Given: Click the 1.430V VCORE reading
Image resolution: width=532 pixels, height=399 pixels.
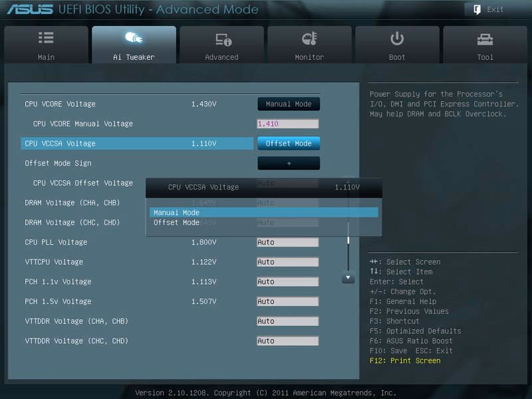Looking at the screenshot, I should coord(204,104).
